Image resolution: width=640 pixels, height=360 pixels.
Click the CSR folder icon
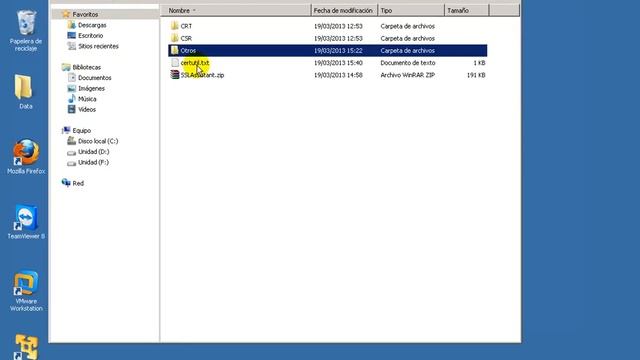click(x=175, y=38)
